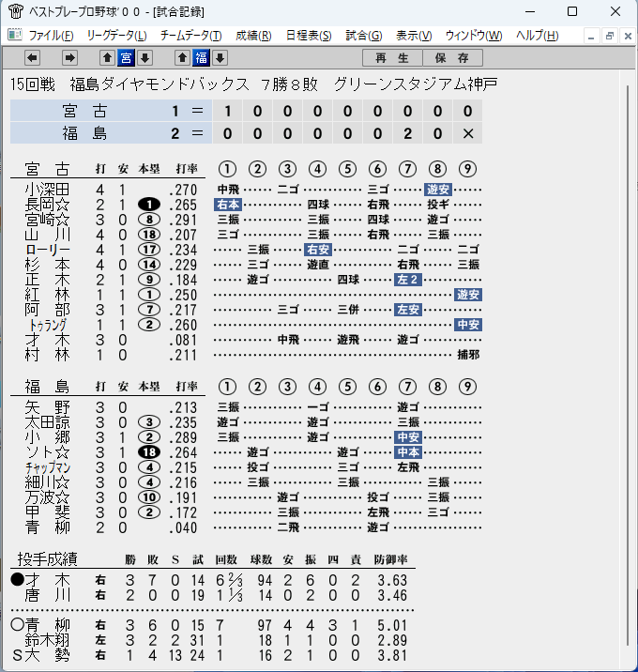
Task: Click ローリー's highlighted 右安 result
Action: (x=318, y=250)
